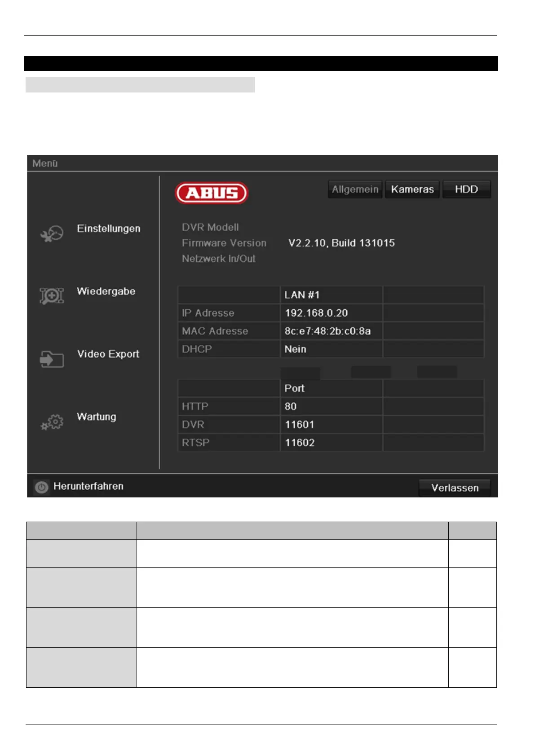
Task: Open the HDD tab
Action: (x=466, y=189)
